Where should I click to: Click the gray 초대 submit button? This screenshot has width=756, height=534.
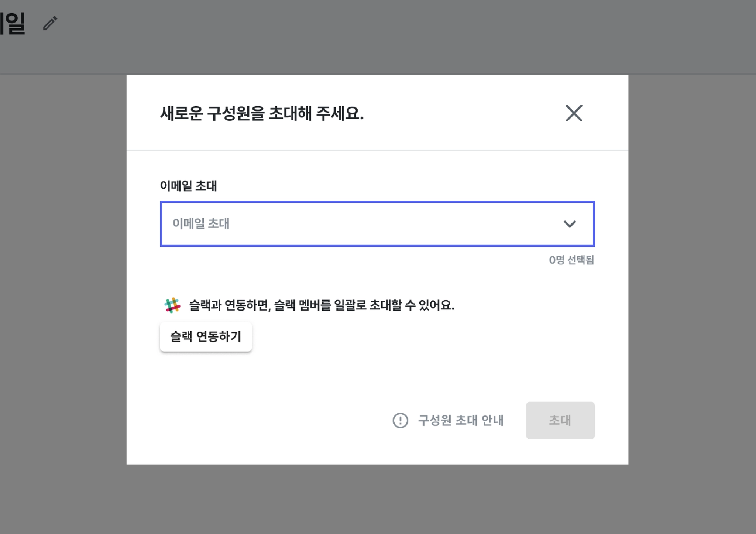tap(560, 420)
